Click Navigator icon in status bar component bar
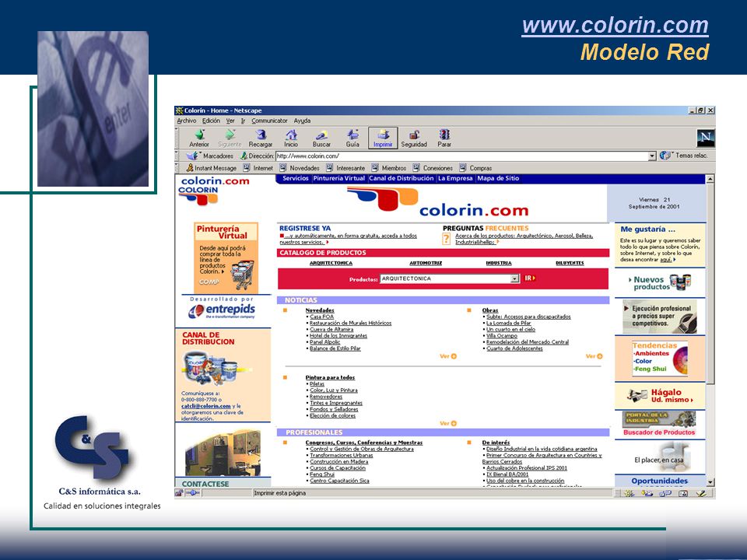The image size is (747, 560). (630, 493)
